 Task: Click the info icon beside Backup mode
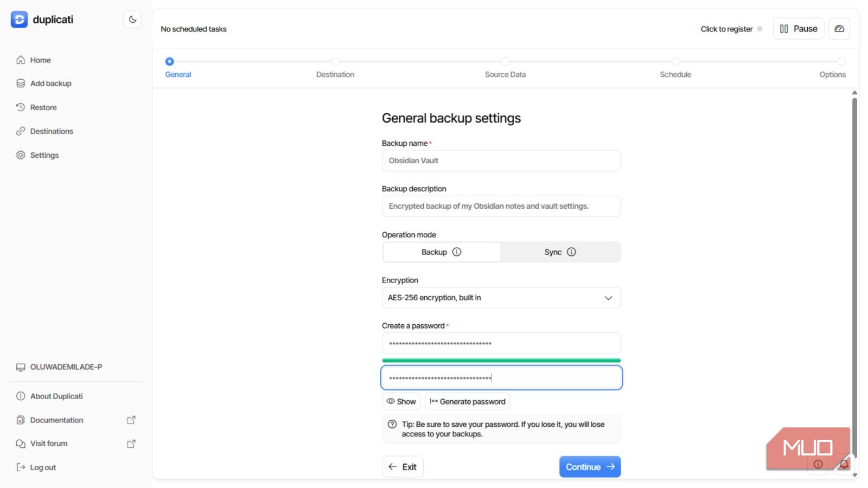[x=457, y=252]
